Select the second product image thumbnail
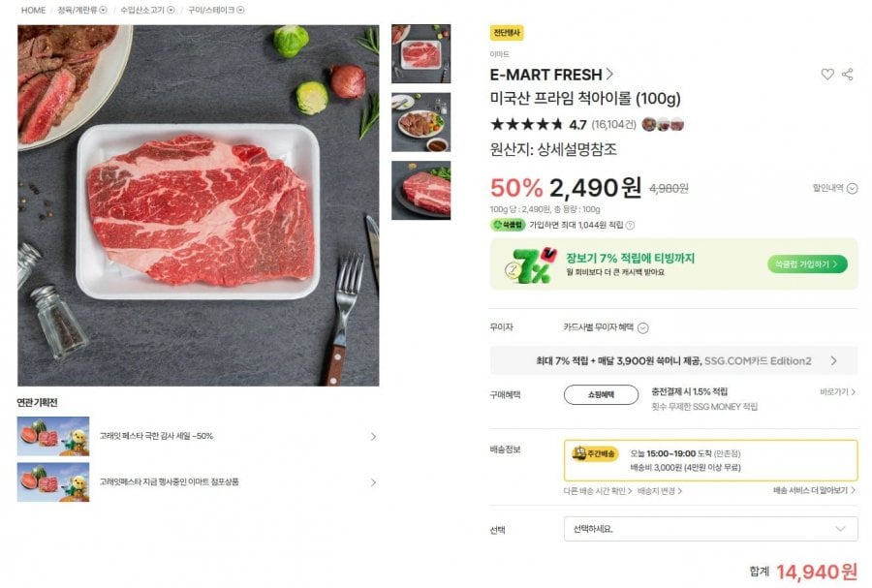The image size is (872, 588). tap(420, 123)
